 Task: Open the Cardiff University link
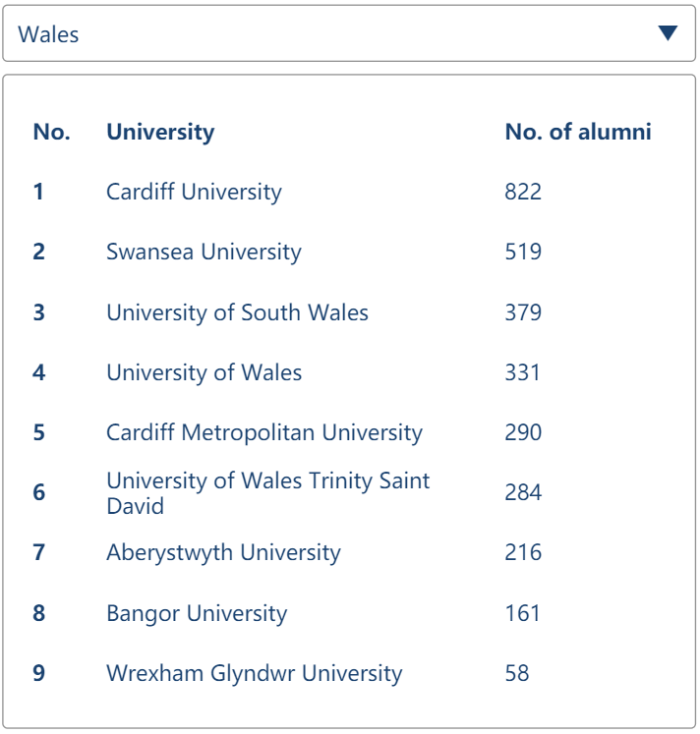[194, 192]
